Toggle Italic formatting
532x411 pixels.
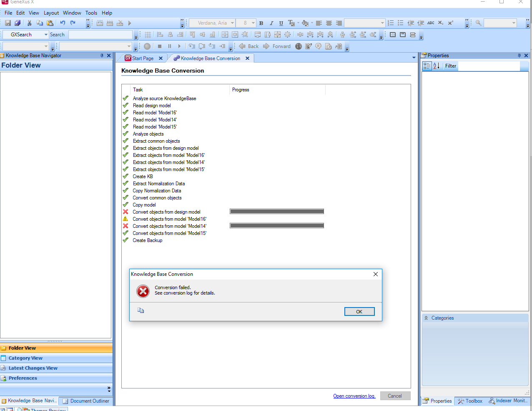click(x=271, y=23)
